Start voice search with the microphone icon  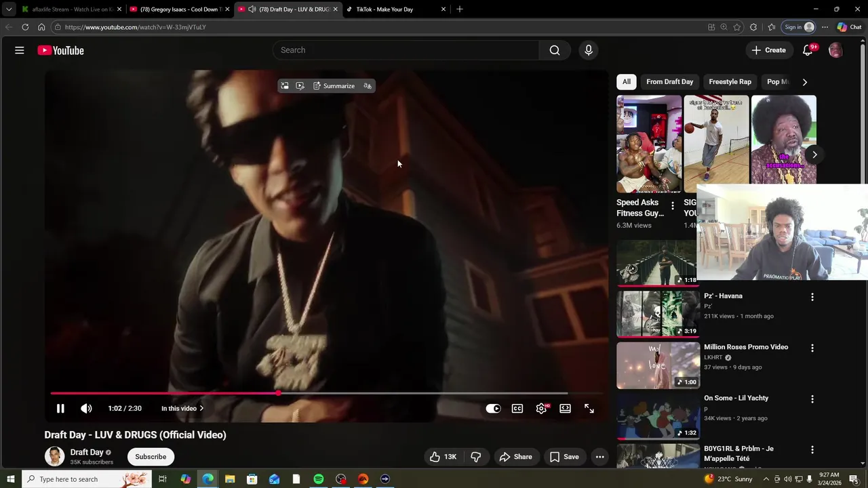(588, 50)
